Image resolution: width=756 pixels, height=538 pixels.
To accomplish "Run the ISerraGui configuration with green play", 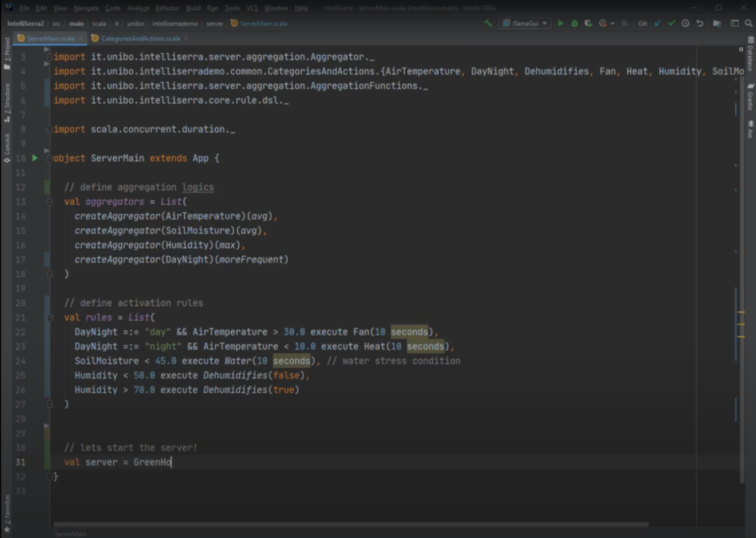I will click(x=561, y=23).
